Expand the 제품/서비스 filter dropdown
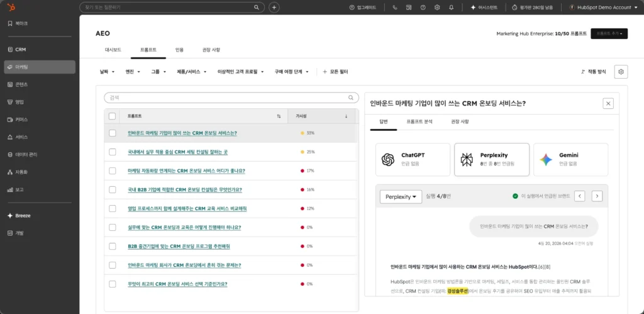This screenshot has width=644, height=314. (191, 72)
